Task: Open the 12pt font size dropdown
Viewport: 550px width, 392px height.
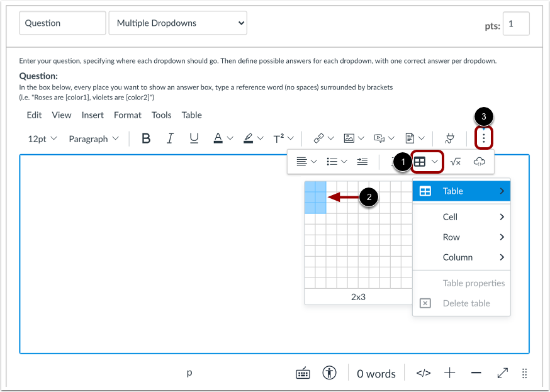Action: click(42, 139)
